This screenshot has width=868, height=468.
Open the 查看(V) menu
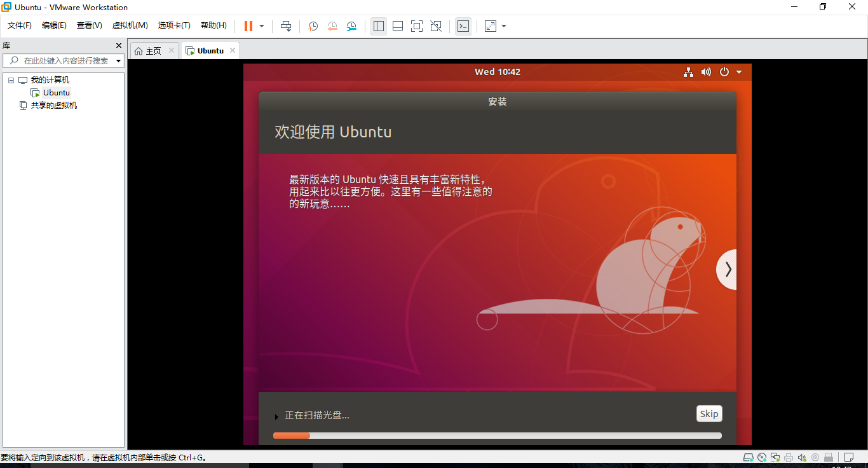(90, 25)
